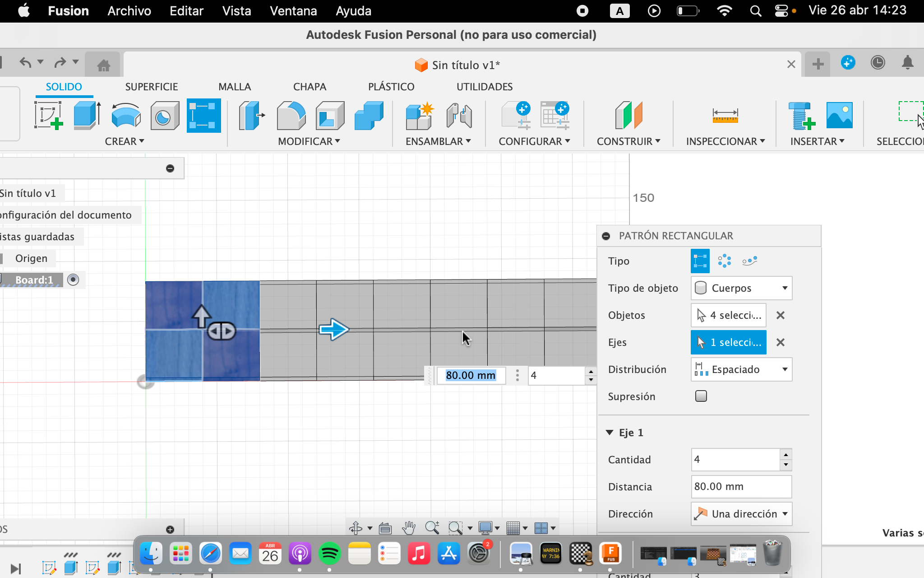This screenshot has width=924, height=578.
Task: Click the Measure tool icon
Action: [725, 115]
